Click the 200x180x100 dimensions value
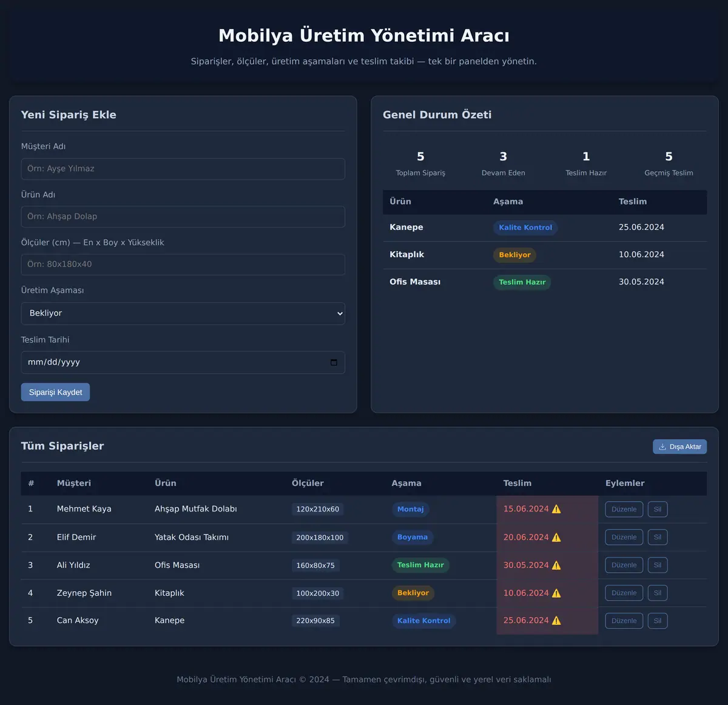 [320, 537]
